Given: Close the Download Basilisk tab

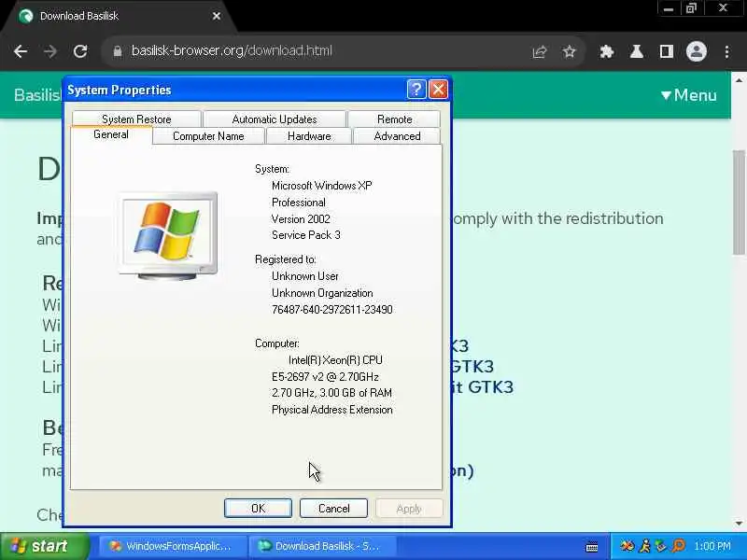Looking at the screenshot, I should (x=217, y=16).
